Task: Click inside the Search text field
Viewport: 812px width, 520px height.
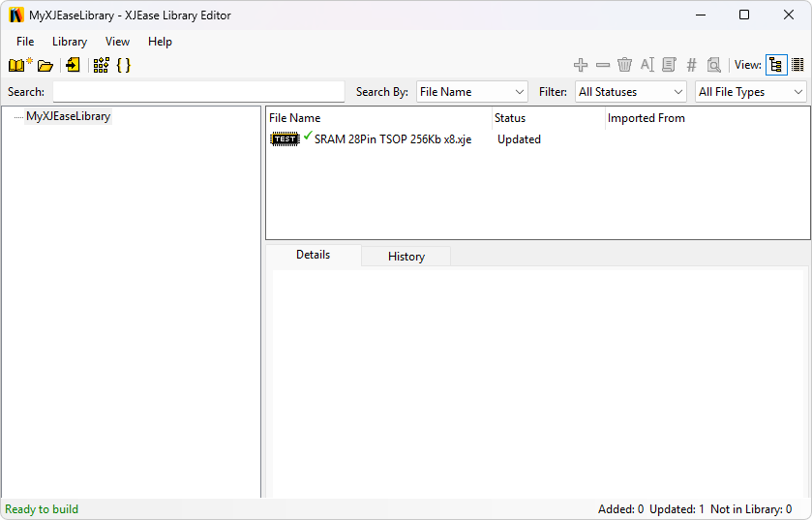Action: click(198, 92)
